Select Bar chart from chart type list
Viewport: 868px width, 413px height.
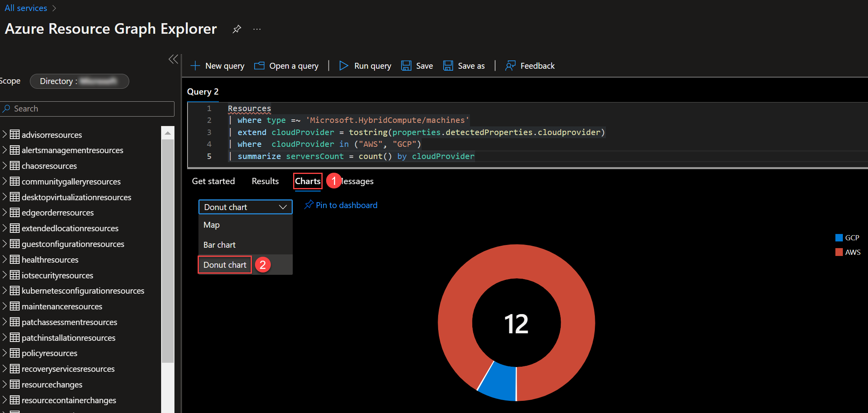(246, 245)
